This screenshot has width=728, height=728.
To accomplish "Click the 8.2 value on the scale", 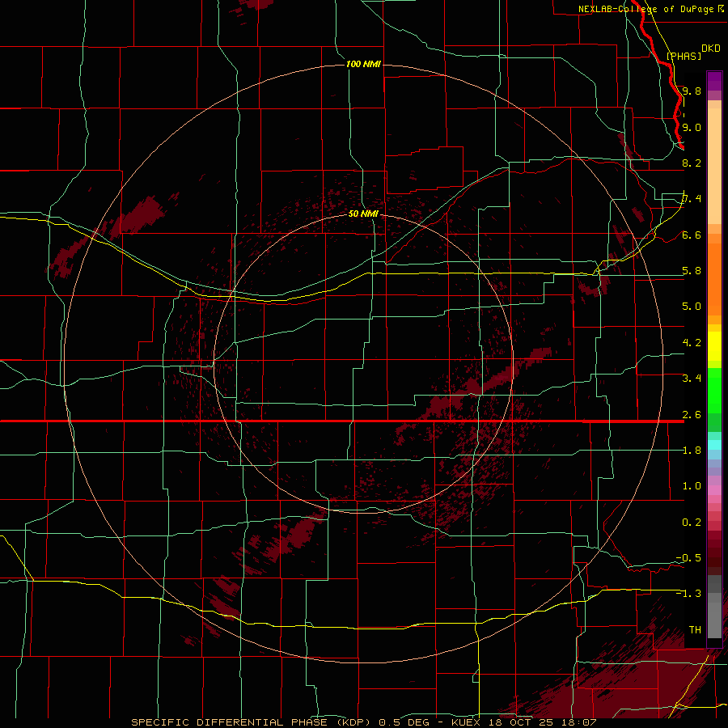I will 692,163.
